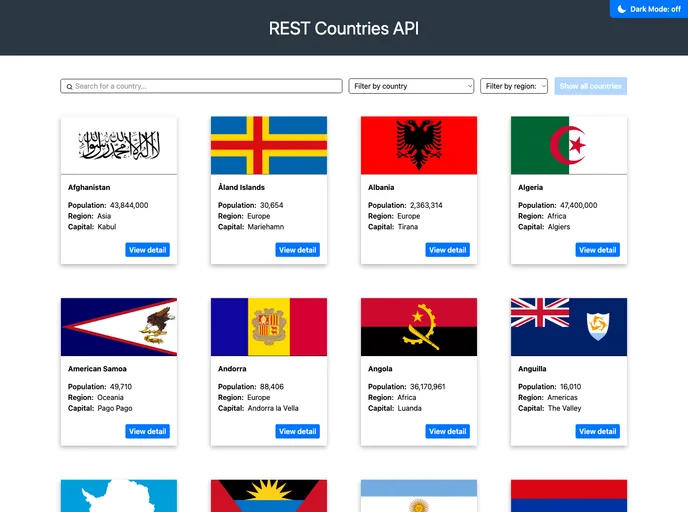688x512 pixels.
Task: Open the Algeria flag image
Action: point(569,146)
